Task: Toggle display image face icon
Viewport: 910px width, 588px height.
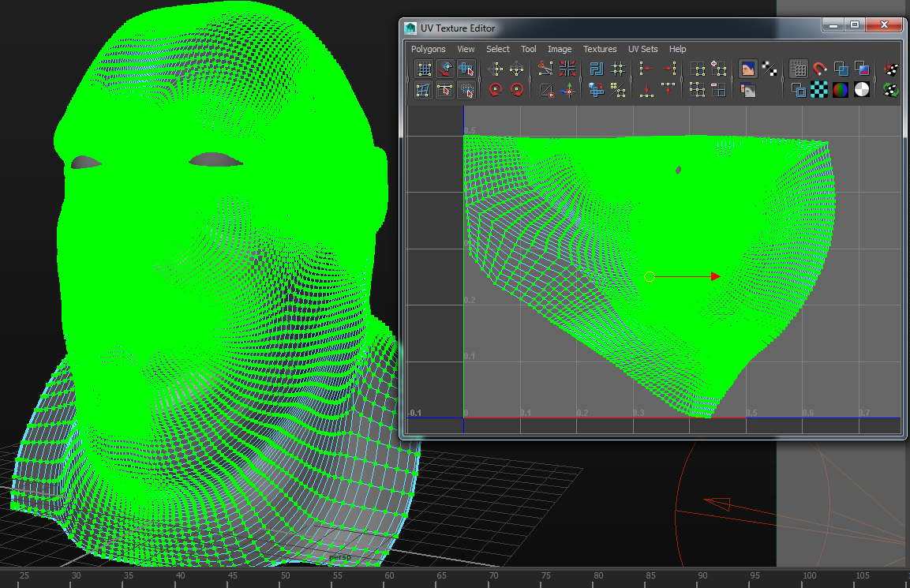Action: point(748,69)
